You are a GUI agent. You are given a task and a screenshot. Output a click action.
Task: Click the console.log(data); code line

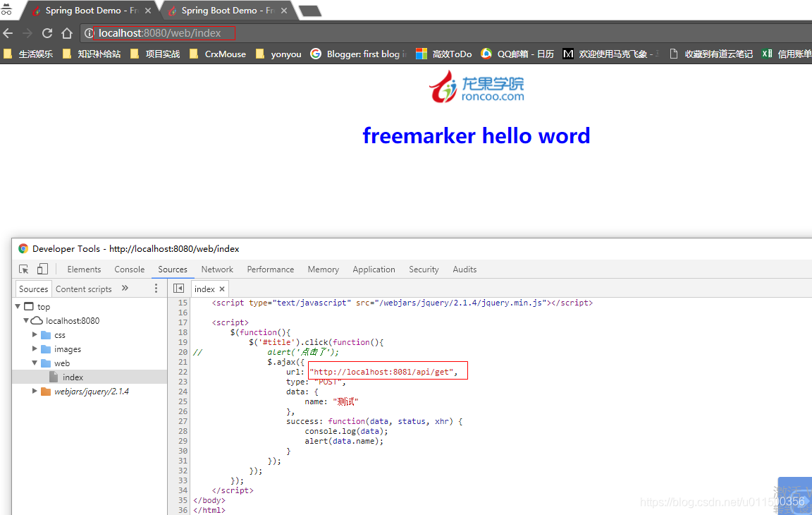pos(346,431)
